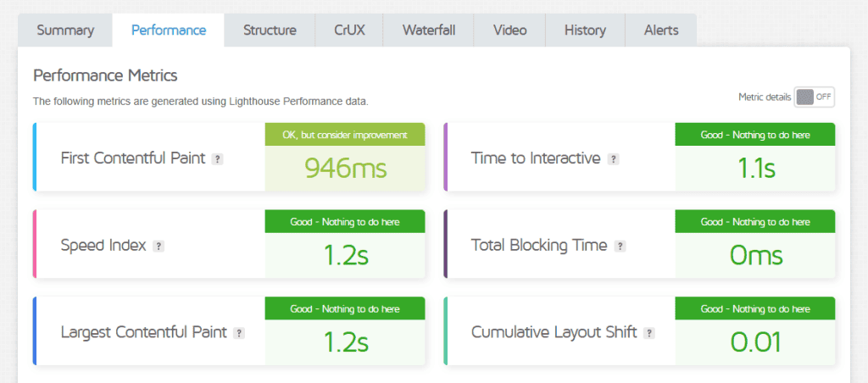This screenshot has width=868, height=383.
Task: Click help icon next to Cumulative Layout Shift
Action: 649,333
